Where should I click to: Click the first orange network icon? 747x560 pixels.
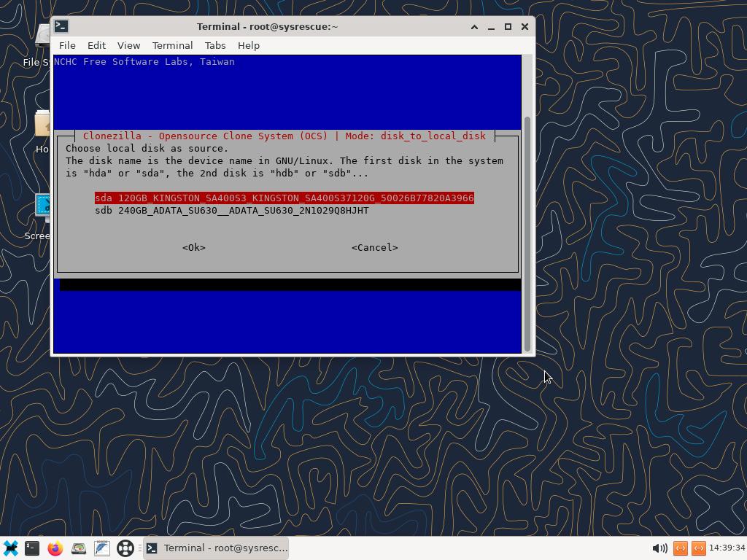pos(680,548)
